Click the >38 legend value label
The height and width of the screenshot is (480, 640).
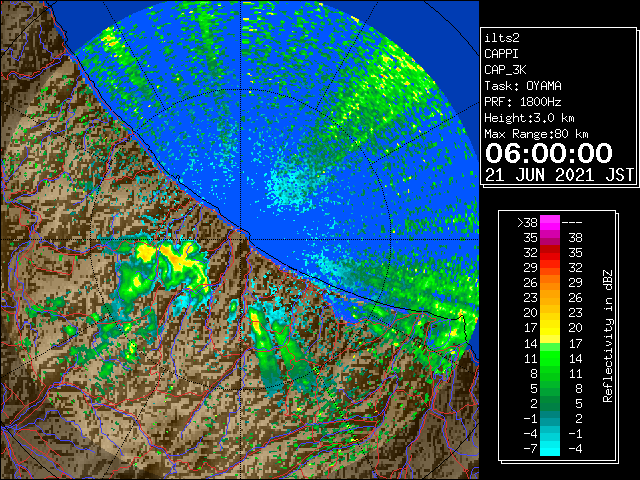point(527,223)
